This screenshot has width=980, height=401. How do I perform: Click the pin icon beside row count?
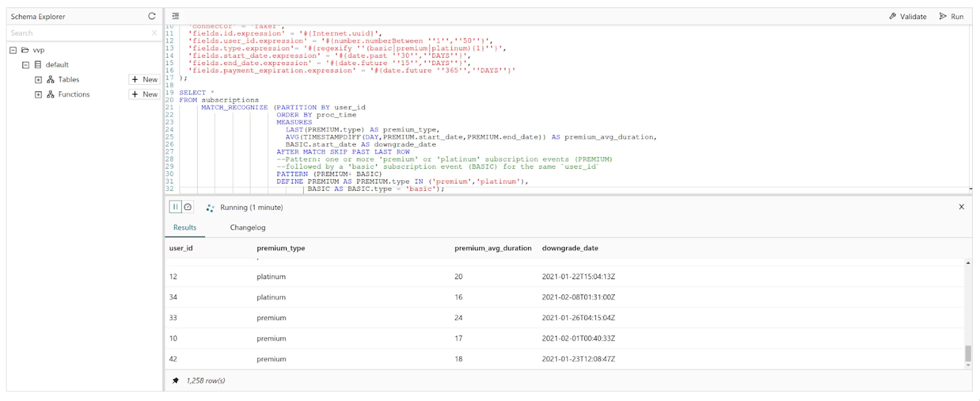point(175,380)
